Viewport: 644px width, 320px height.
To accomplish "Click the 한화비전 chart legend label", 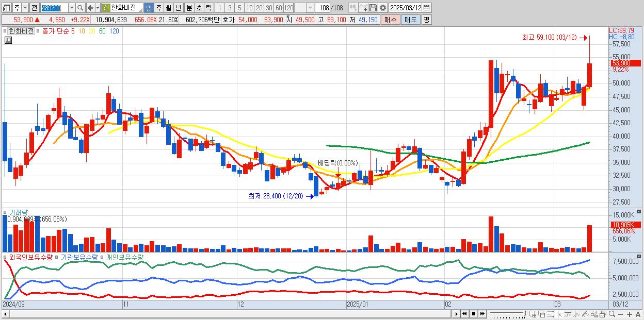I will [21, 31].
